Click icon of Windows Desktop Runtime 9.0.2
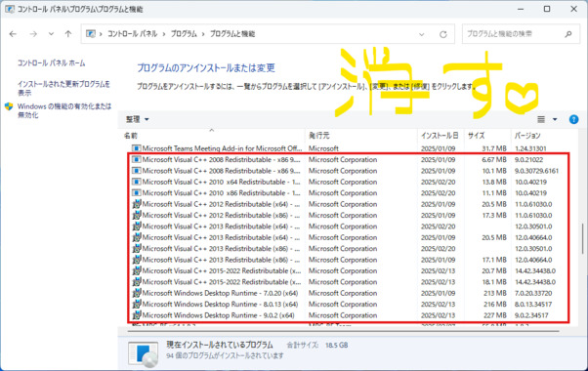 click(137, 315)
